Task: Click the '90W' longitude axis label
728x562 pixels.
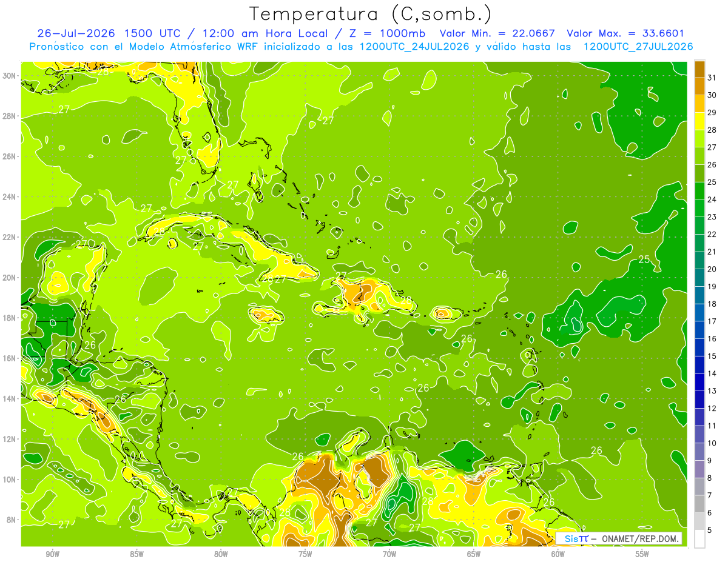Action: pos(52,554)
